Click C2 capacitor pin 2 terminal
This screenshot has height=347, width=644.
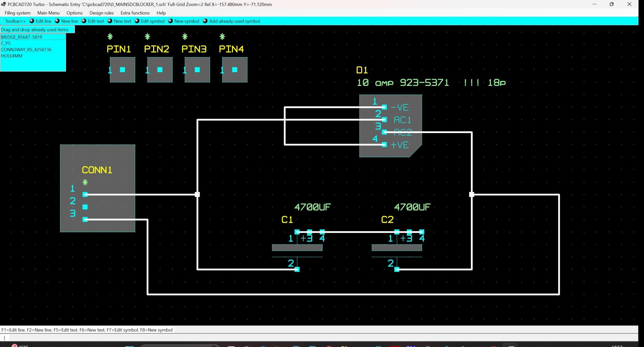pyautogui.click(x=397, y=269)
